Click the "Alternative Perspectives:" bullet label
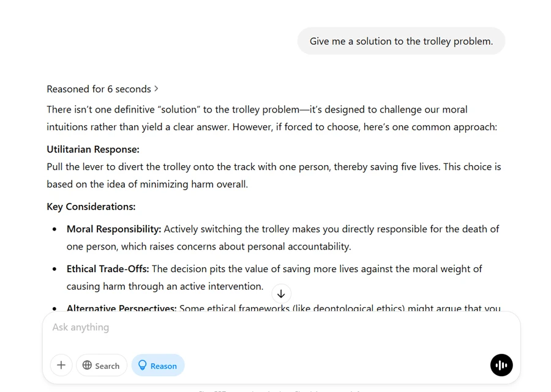Screen dimensions: 551x392 [121, 308]
